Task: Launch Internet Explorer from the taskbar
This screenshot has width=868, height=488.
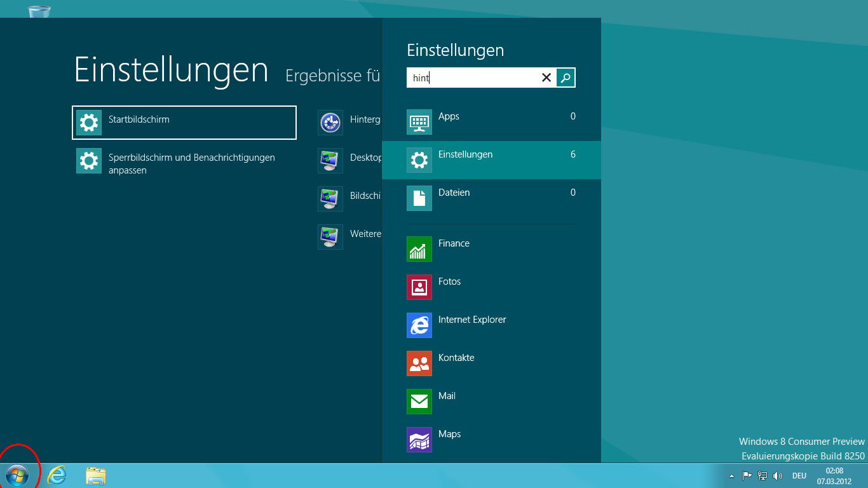Action: coord(57,475)
